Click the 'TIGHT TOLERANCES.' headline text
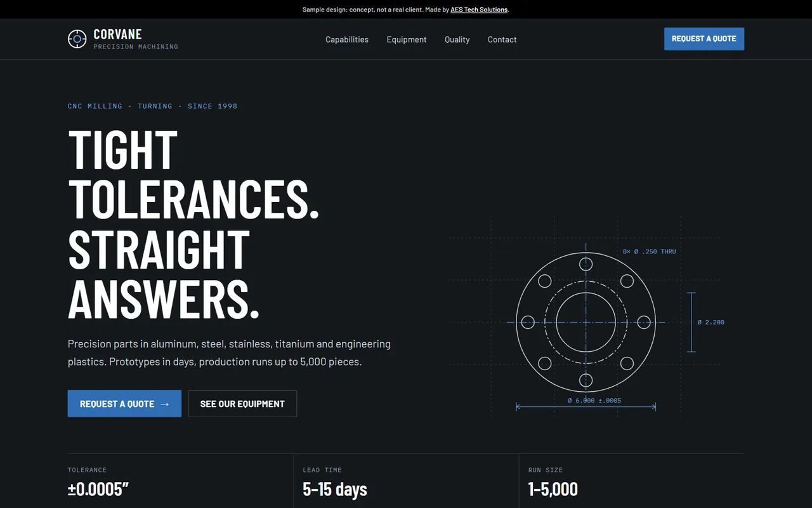The image size is (812, 508). click(x=193, y=174)
